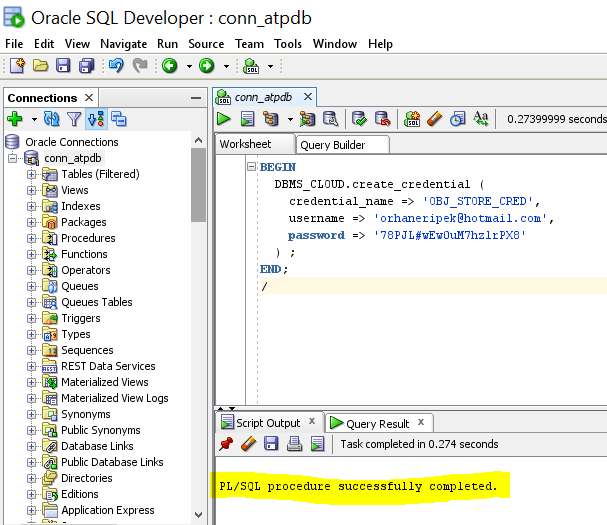Pin the Script Output panel

(227, 444)
